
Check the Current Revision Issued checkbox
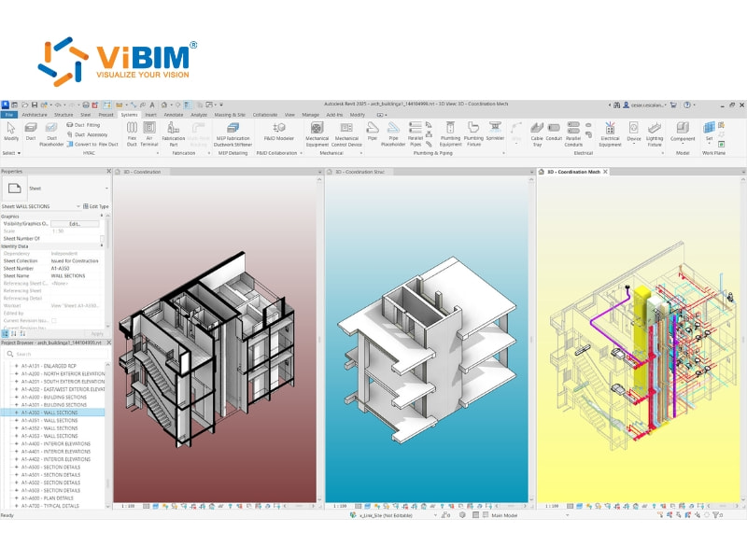pos(53,322)
